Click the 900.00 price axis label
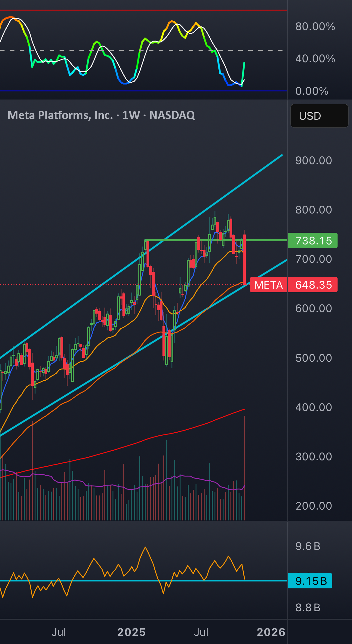This screenshot has height=644, width=352. click(x=313, y=161)
